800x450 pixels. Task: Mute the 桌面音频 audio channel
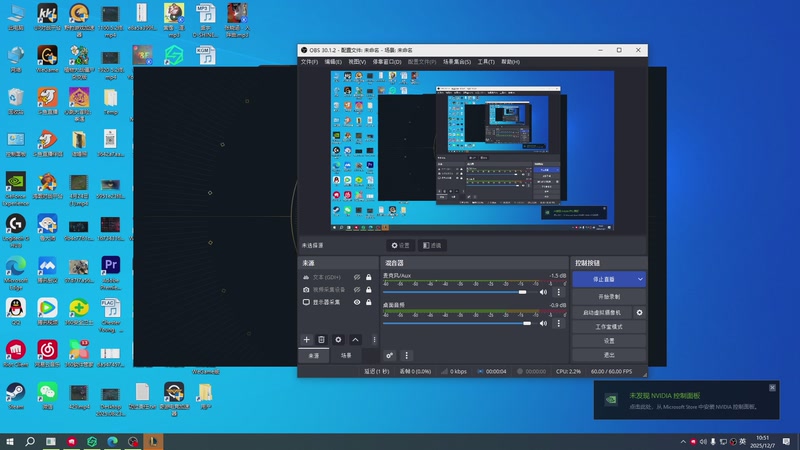tap(543, 323)
